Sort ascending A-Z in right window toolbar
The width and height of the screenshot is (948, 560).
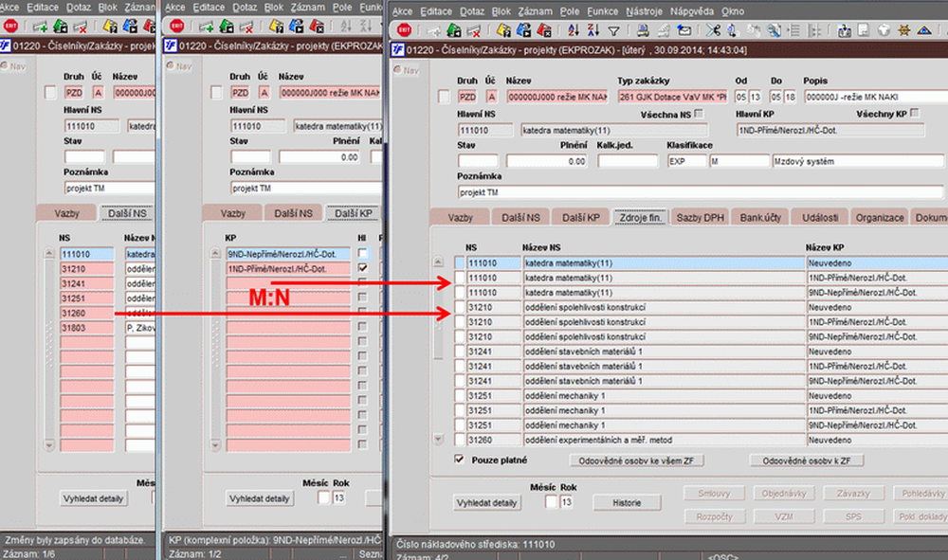tap(574, 29)
